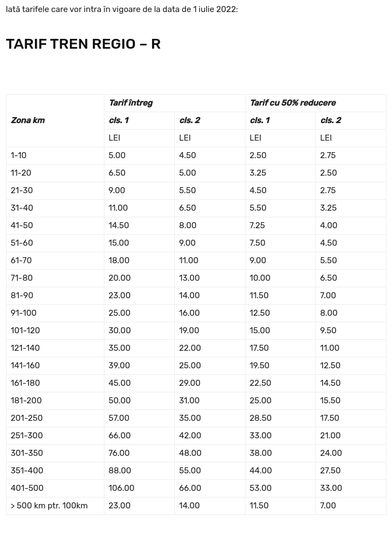392x533 pixels.
Task: Select the "Tarif cu 50% reducere" header
Action: tap(292, 103)
